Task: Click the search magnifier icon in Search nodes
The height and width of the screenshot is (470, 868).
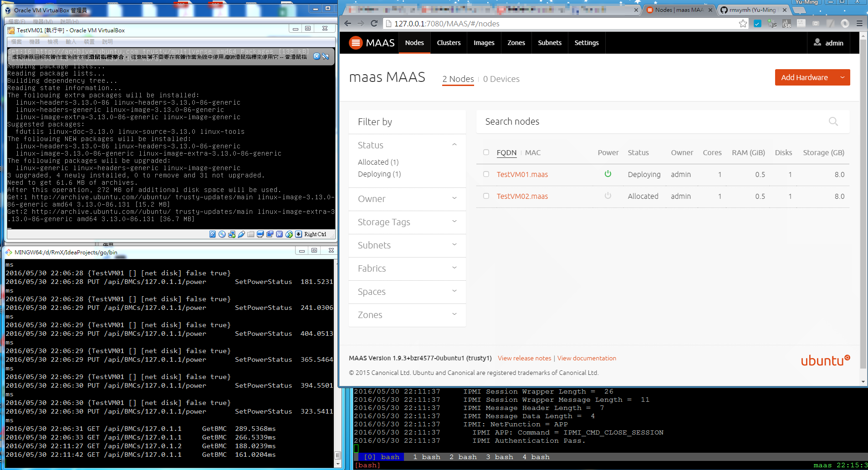Action: pyautogui.click(x=833, y=121)
